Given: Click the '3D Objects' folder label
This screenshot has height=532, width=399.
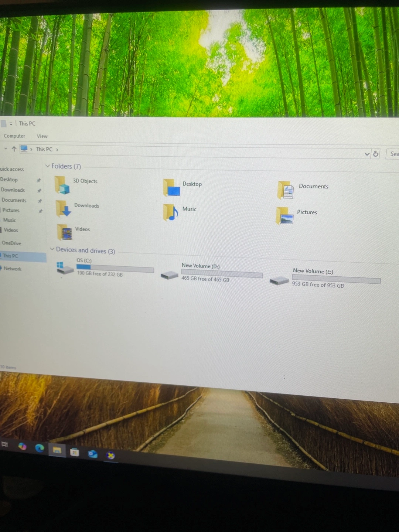Looking at the screenshot, I should pyautogui.click(x=85, y=181).
